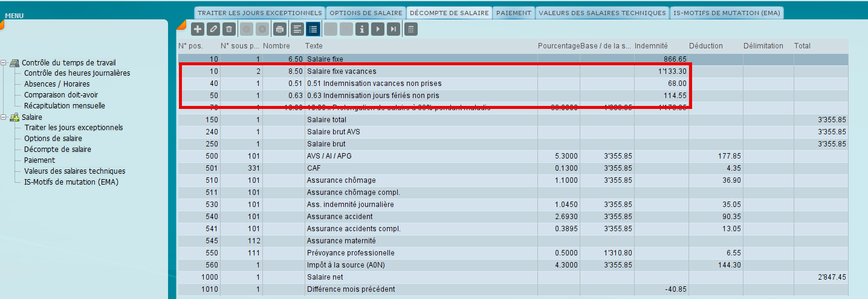Select Ass. indemnité journalière row

click(x=513, y=205)
